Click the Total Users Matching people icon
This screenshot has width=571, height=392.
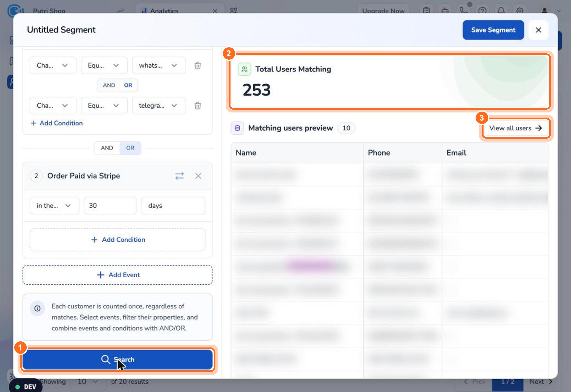click(x=244, y=69)
